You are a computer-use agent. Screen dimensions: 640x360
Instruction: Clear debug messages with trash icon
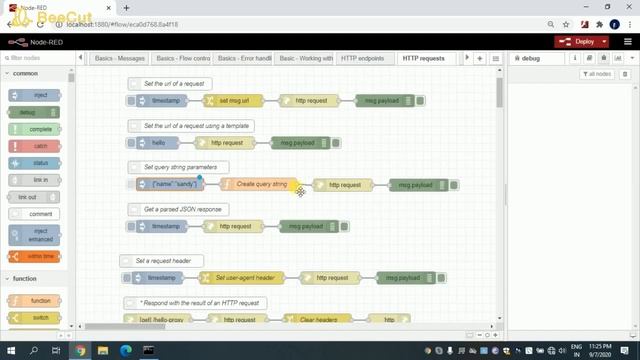click(x=625, y=74)
